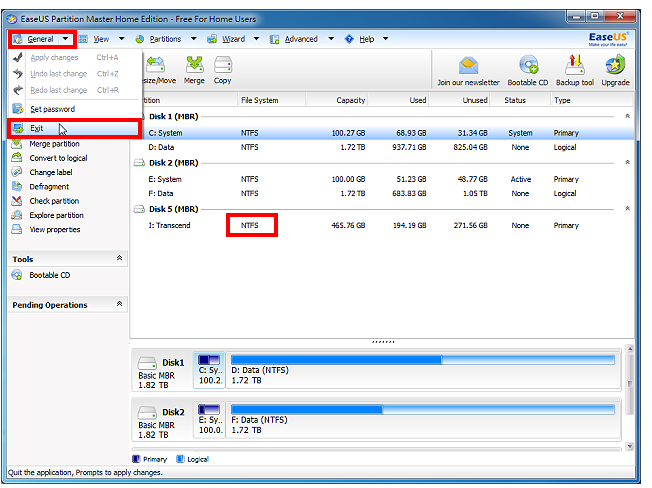Click disk map scrollbar up arrow

[x=630, y=349]
